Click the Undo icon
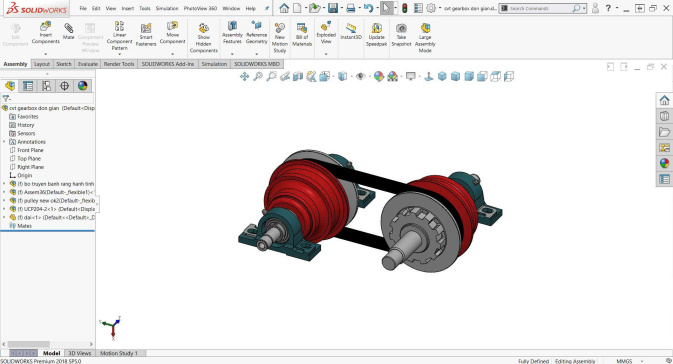 [368, 8]
